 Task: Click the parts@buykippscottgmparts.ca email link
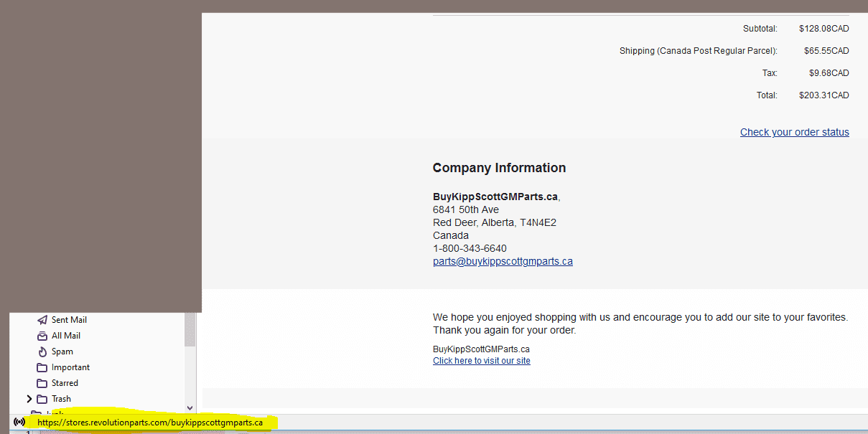coord(503,261)
